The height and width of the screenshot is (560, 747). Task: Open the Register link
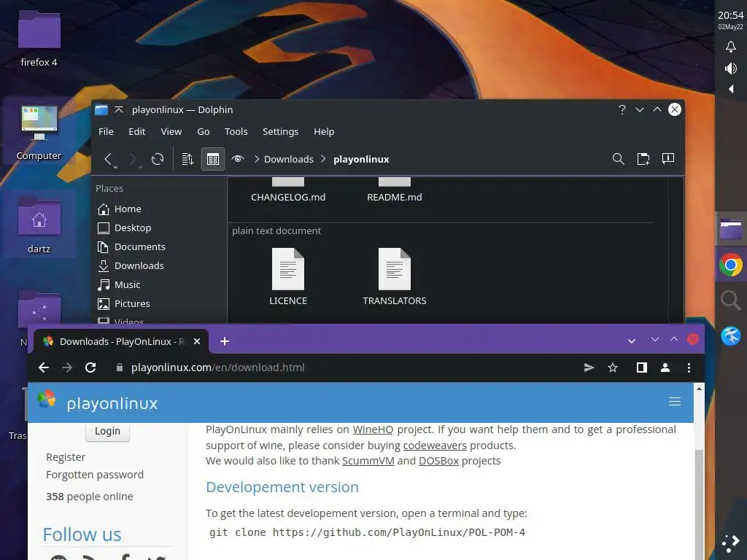pos(66,457)
